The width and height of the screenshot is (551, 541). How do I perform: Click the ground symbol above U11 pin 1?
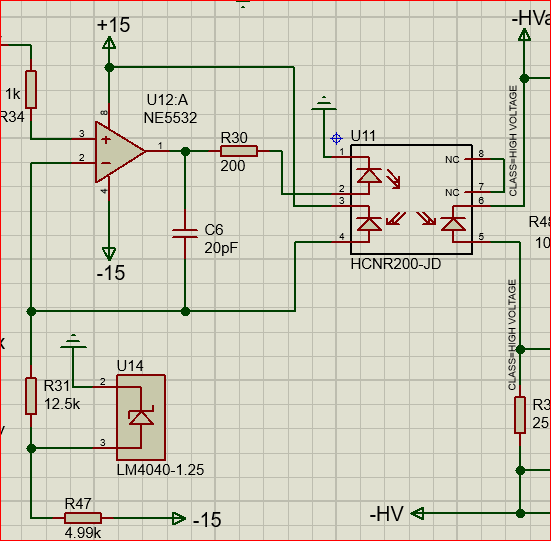pyautogui.click(x=324, y=104)
